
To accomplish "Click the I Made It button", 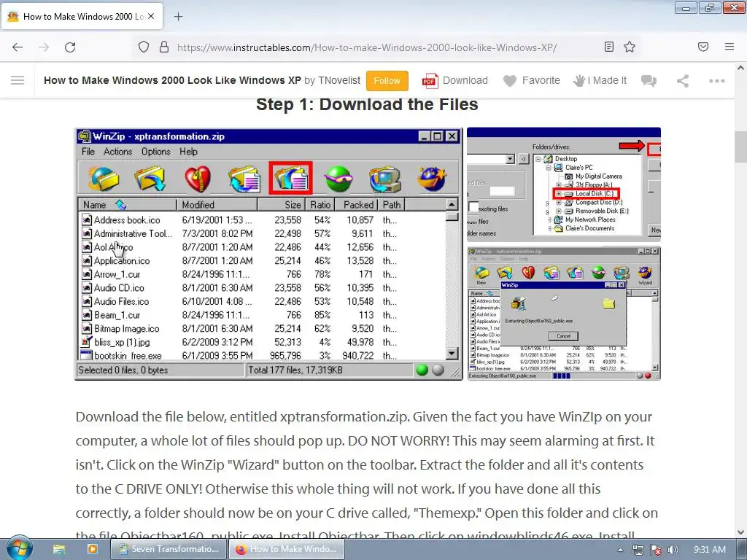I will (600, 80).
